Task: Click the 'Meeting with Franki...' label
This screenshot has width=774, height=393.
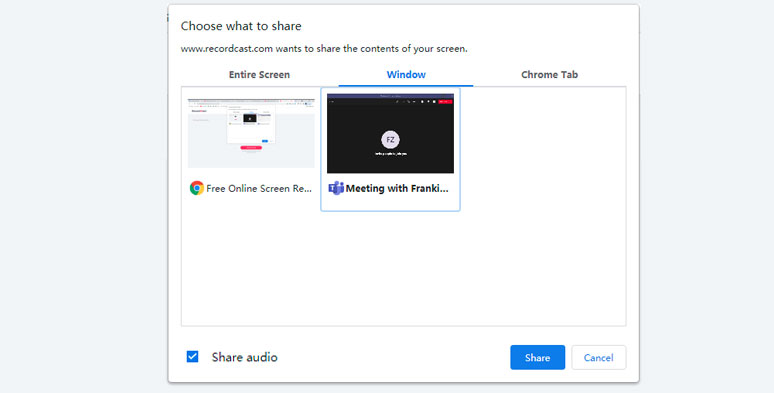Action: [x=397, y=188]
